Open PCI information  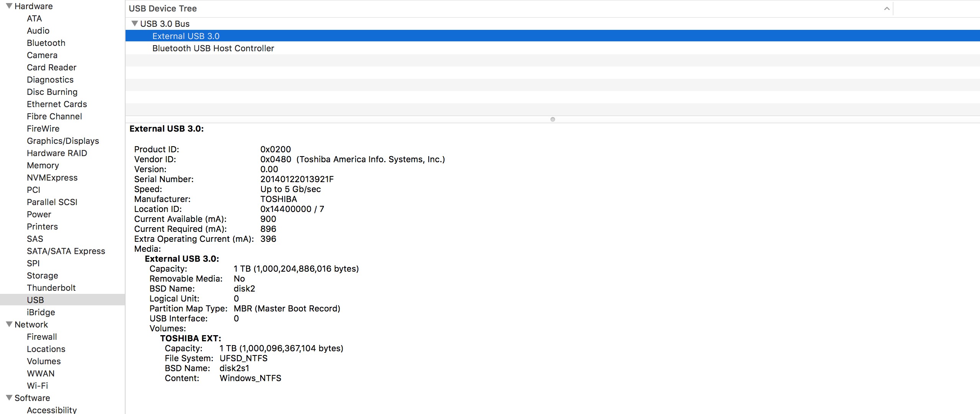click(x=33, y=190)
